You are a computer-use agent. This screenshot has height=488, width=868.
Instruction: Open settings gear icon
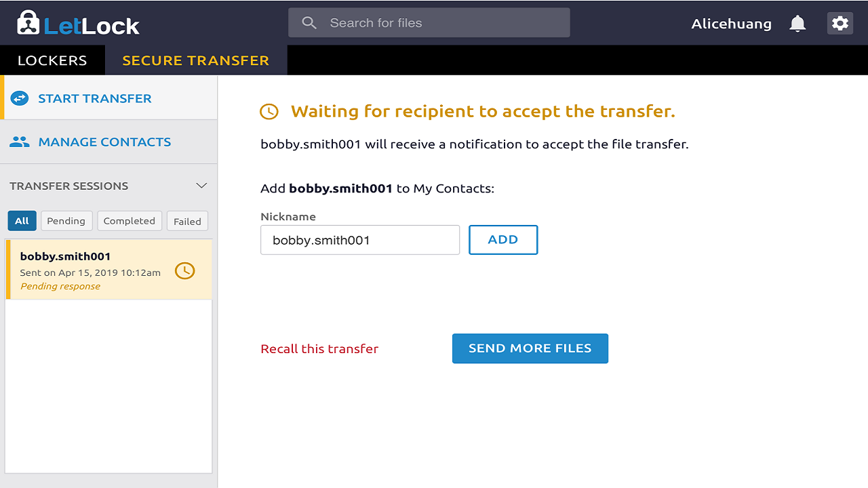840,23
